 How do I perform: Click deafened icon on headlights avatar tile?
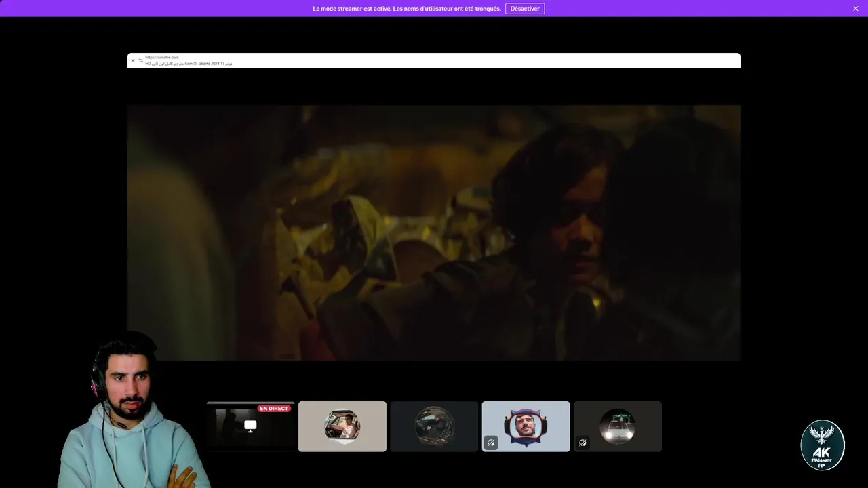coord(583,443)
